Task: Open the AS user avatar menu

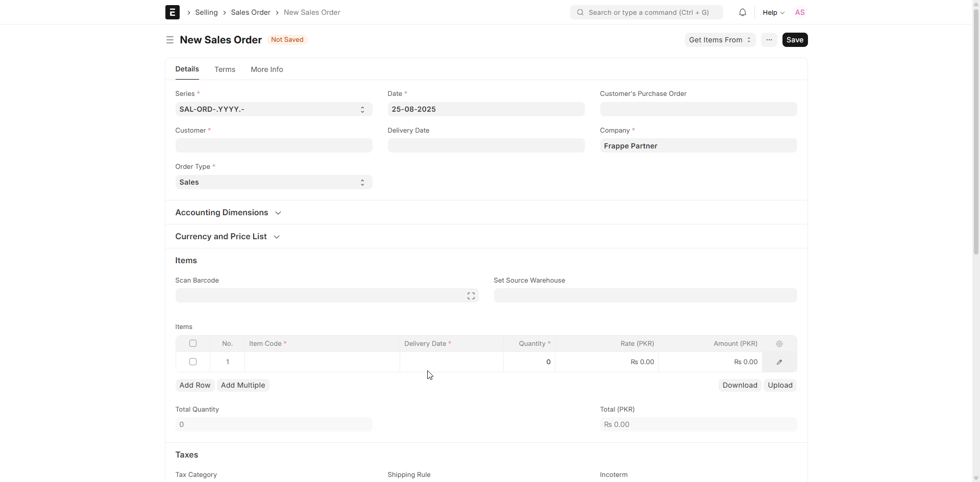Action: tap(799, 12)
